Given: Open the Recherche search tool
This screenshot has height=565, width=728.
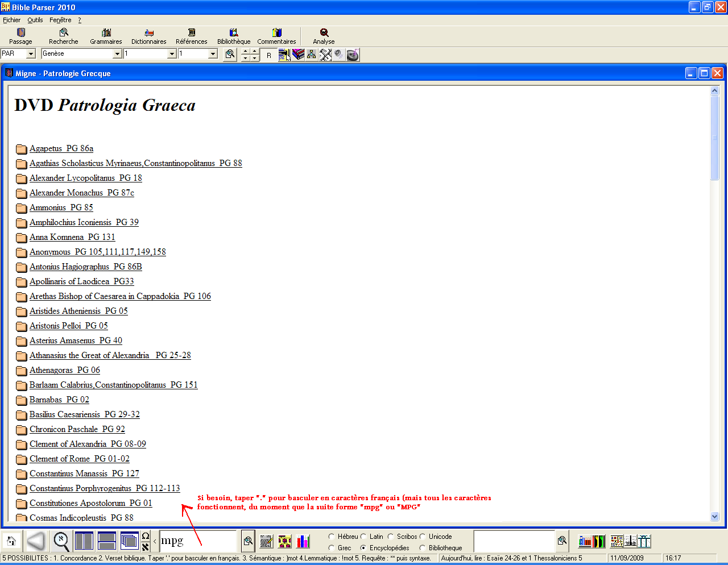Looking at the screenshot, I should pyautogui.click(x=64, y=36).
